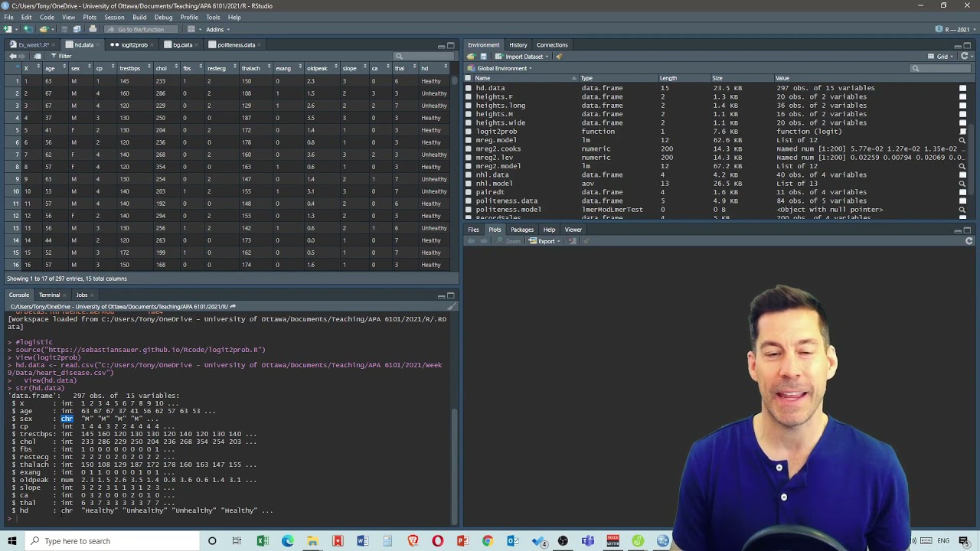Switch to the History tab

point(518,45)
